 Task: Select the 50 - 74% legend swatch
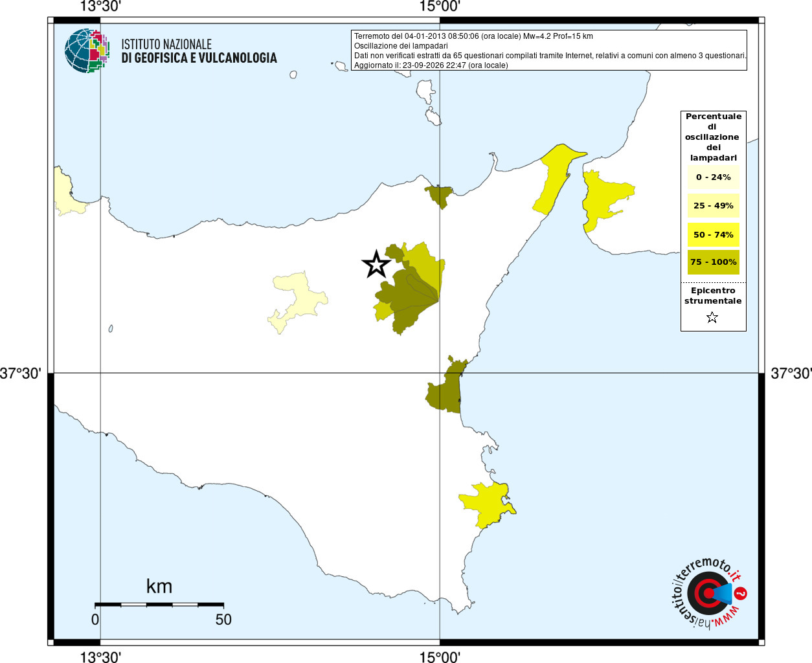click(x=713, y=234)
